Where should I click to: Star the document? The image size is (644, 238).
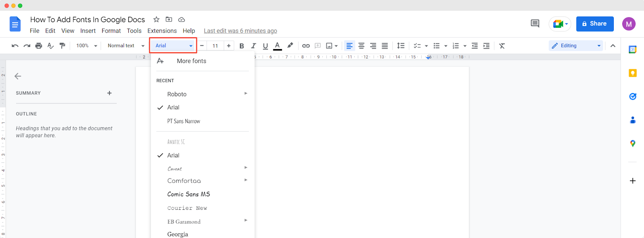(157, 19)
